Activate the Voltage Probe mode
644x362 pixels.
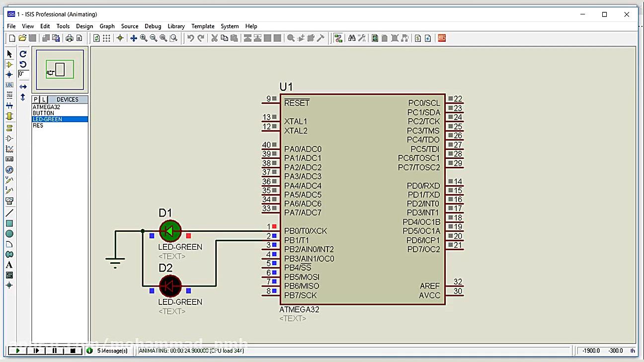(x=9, y=180)
